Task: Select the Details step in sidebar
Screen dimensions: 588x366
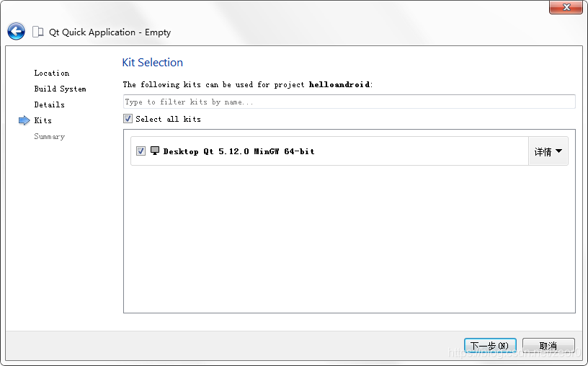Action: click(50, 104)
